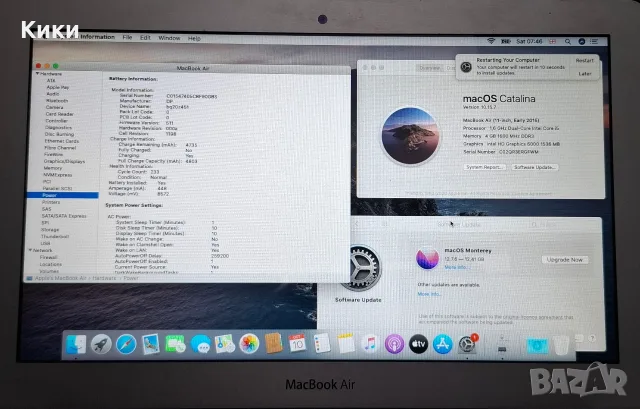Open Notes in the Dock
Viewport: 640px width, 409px height.
346,343
